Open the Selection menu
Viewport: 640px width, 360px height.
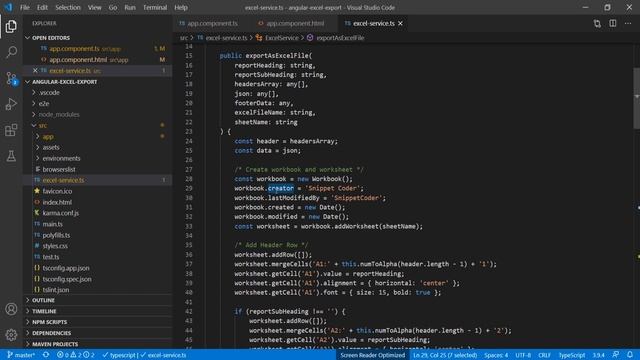(x=68, y=7)
